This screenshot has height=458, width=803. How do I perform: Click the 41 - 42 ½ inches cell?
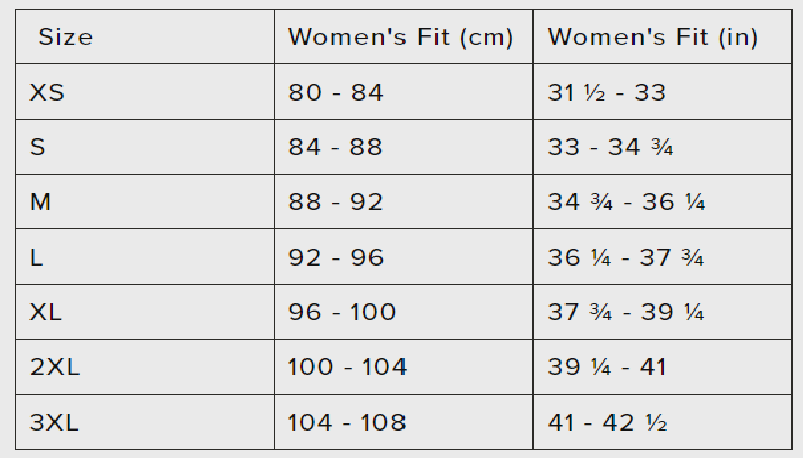tap(607, 422)
